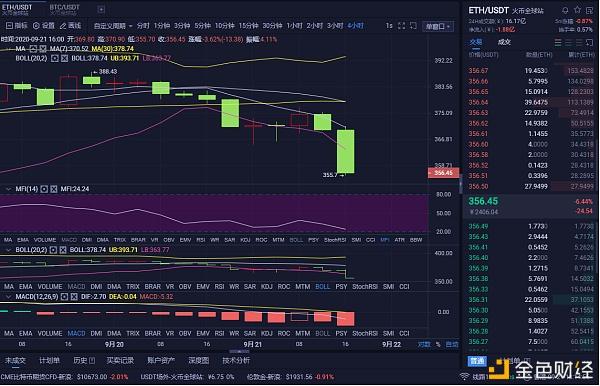Switch to BTC/USDT chart tab

click(x=65, y=10)
